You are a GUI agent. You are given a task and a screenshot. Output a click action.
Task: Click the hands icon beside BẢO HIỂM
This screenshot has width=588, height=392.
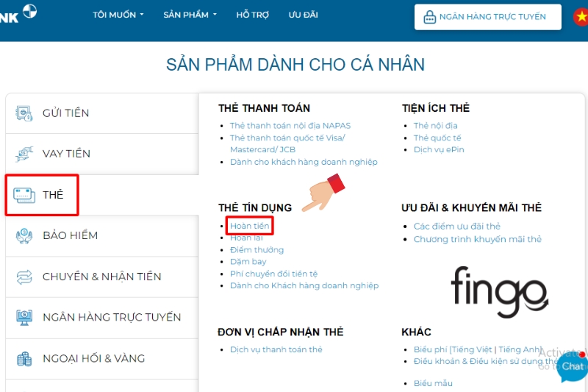(x=24, y=235)
